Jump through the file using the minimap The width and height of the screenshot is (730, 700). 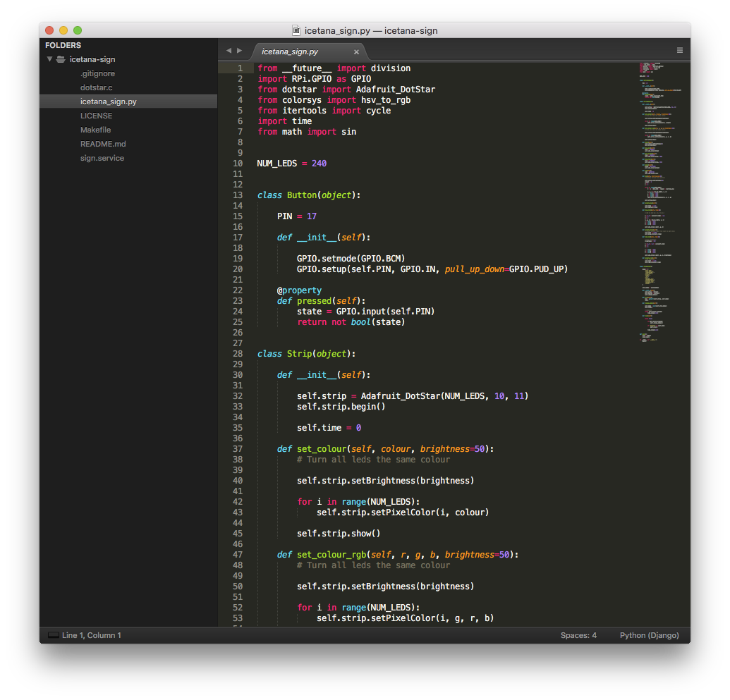(660, 202)
